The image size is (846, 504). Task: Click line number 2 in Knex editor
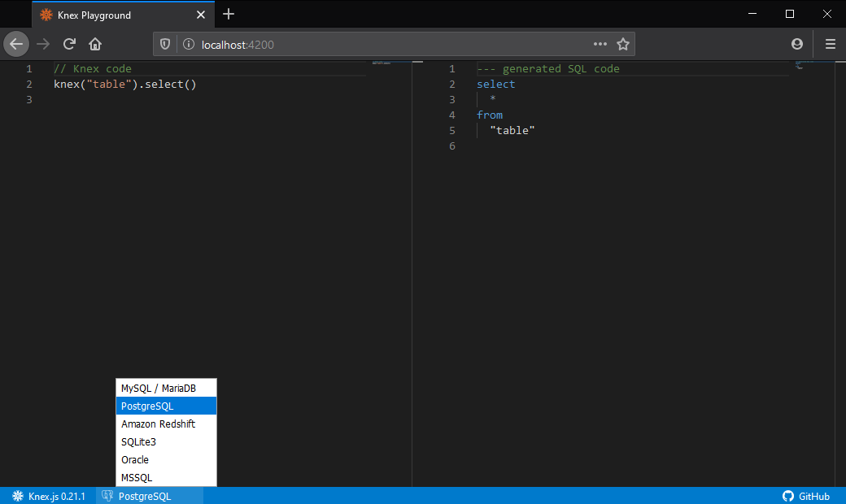(x=29, y=84)
